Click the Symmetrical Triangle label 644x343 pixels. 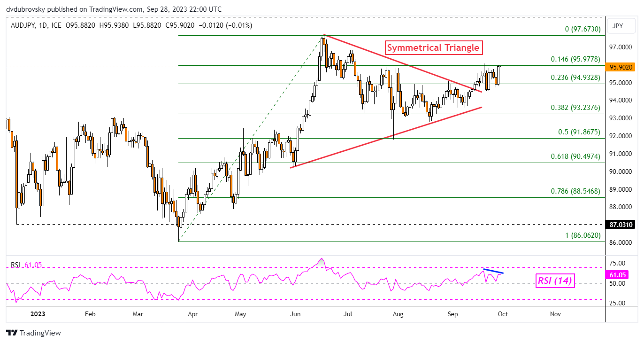tap(433, 47)
